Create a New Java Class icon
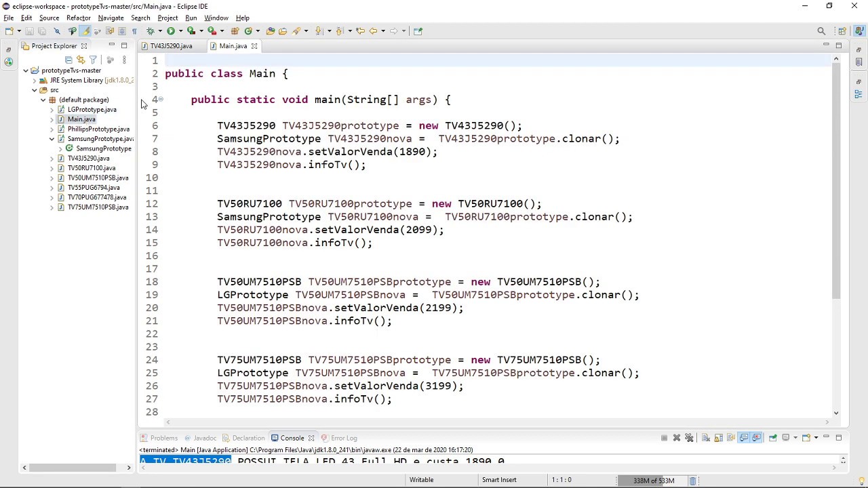This screenshot has height=488, width=868. (248, 30)
